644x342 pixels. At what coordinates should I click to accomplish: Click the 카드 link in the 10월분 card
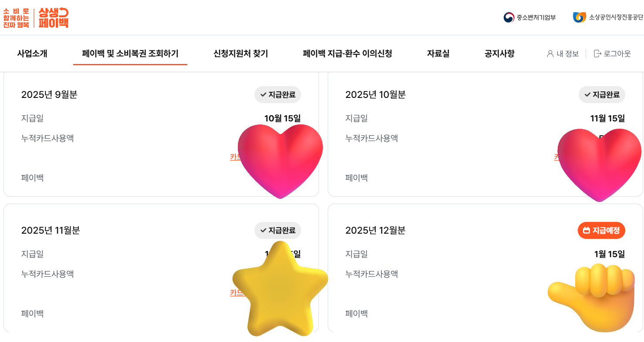559,157
